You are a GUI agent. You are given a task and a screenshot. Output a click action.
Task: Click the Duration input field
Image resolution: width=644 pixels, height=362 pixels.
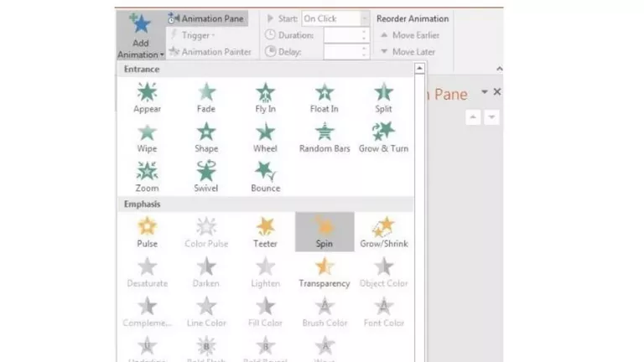pyautogui.click(x=346, y=35)
